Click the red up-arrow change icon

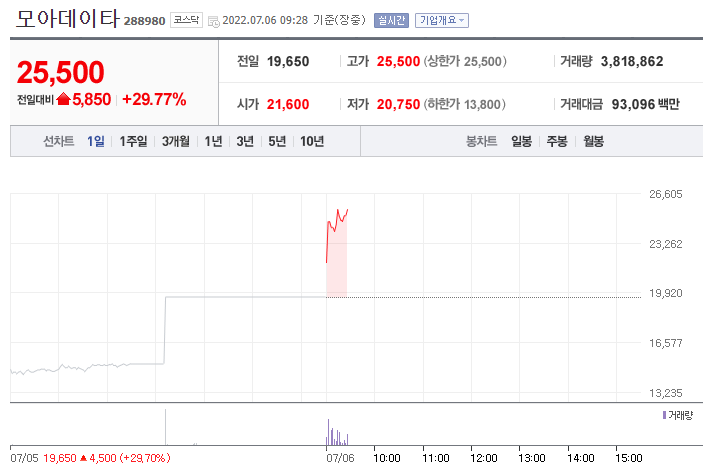point(64,99)
